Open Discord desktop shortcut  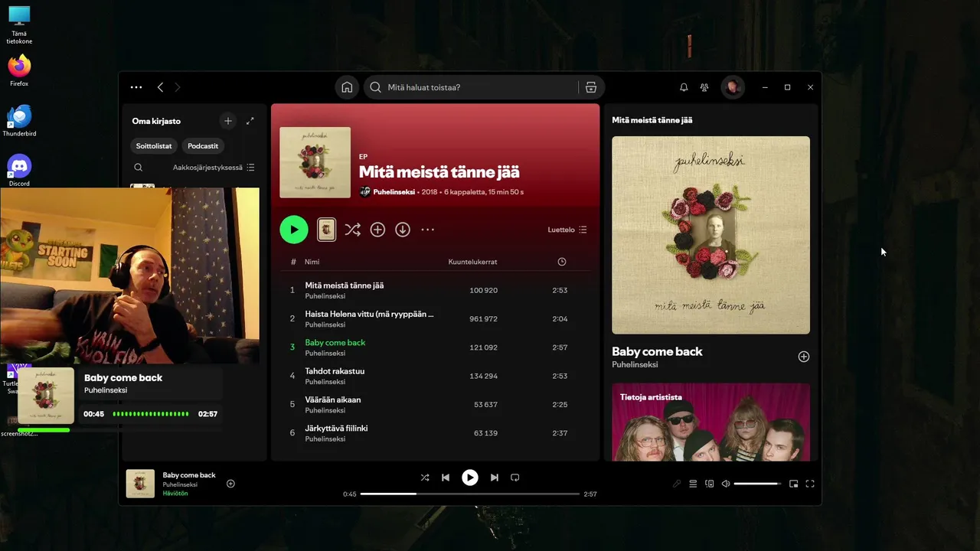pyautogui.click(x=19, y=171)
